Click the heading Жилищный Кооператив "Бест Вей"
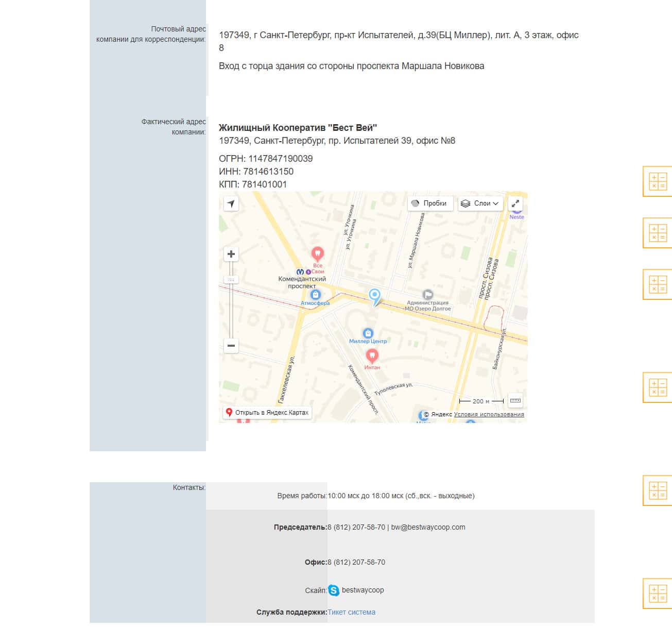Image resolution: width=672 pixels, height=627 pixels. (x=298, y=128)
